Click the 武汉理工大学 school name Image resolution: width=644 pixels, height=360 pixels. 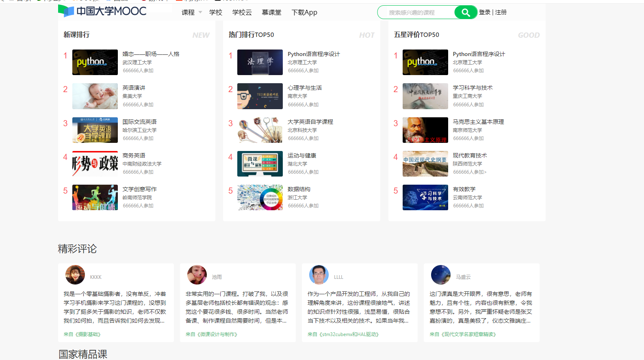[x=137, y=63]
